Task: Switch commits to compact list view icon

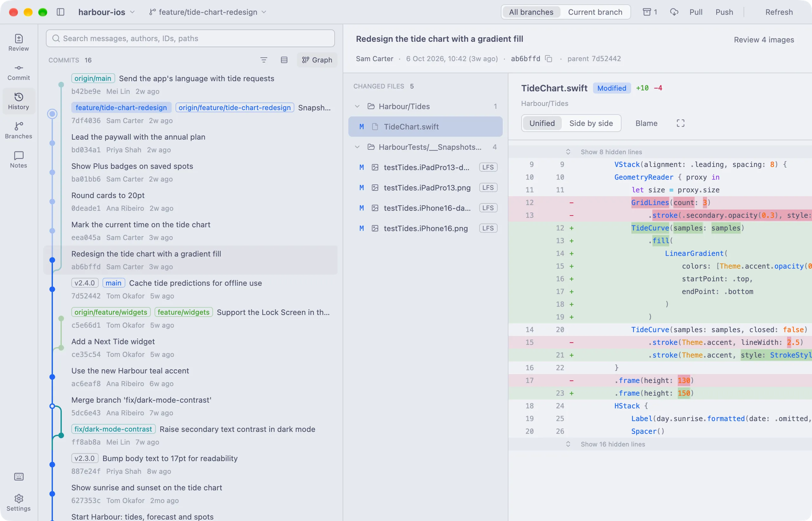Action: tap(284, 60)
